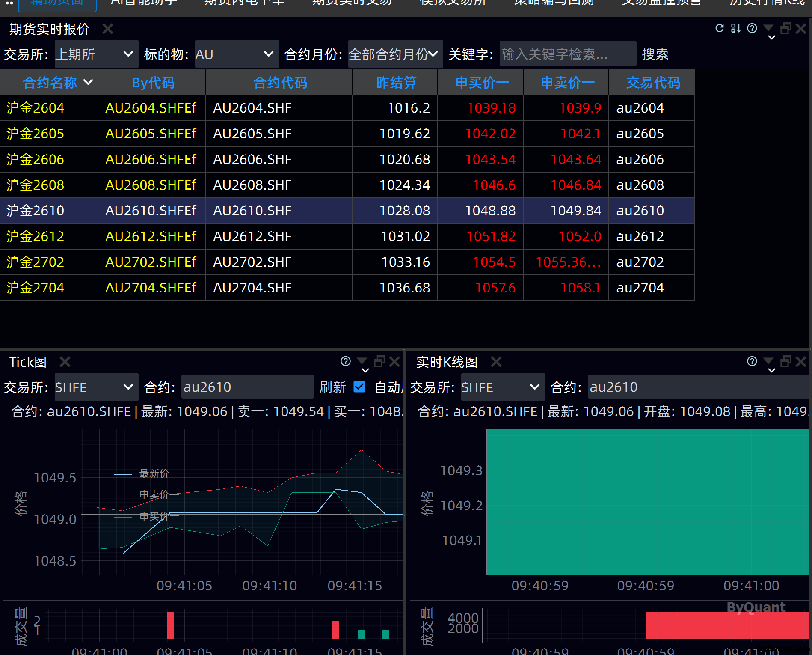Viewport: 812px width, 655px height.
Task: Expand the 标的物 dropdown set to AU
Action: click(236, 54)
